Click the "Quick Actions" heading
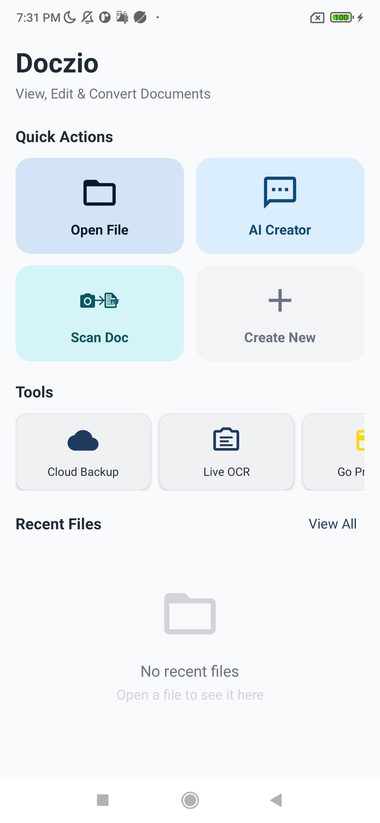380x823 pixels. (64, 137)
